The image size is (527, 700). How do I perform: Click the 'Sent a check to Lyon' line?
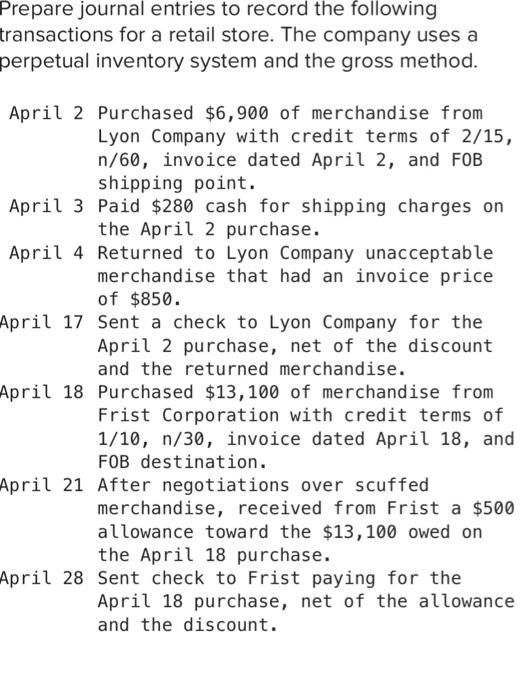click(x=290, y=322)
